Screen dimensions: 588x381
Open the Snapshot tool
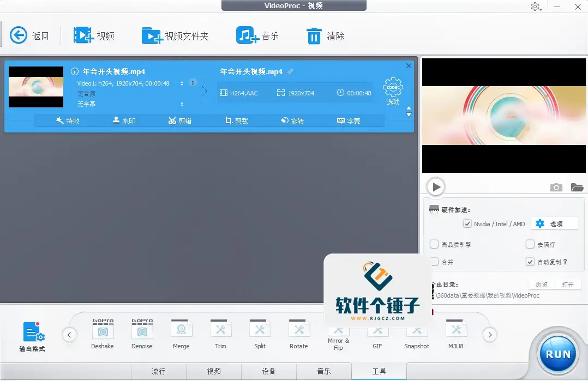point(417,332)
